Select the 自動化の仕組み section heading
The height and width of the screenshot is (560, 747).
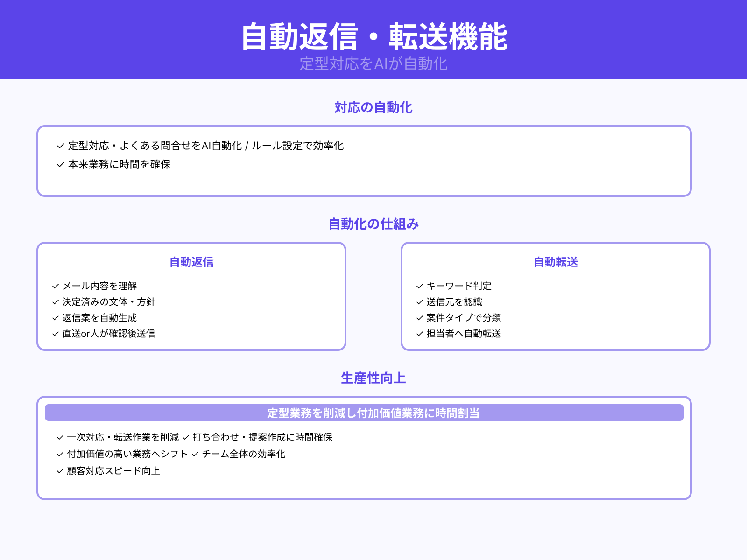(373, 224)
